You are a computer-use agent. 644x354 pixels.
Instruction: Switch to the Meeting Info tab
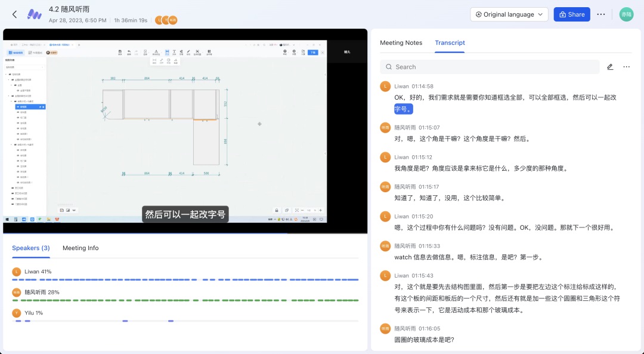point(80,248)
